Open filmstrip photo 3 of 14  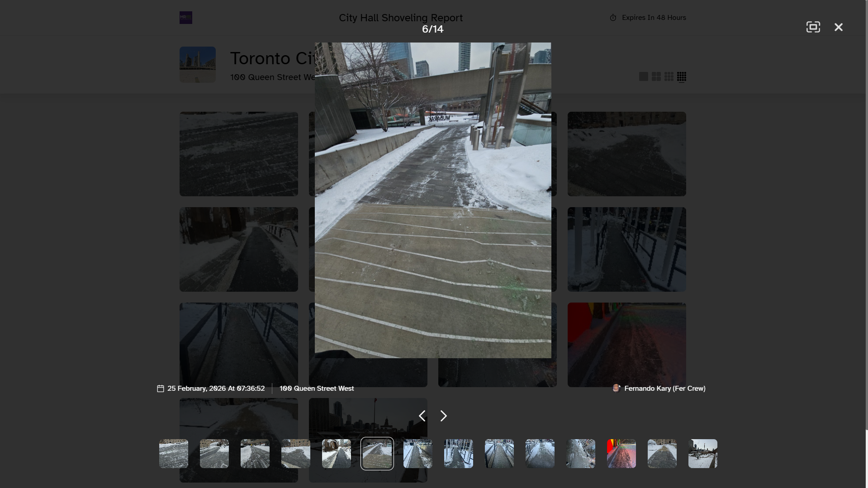click(255, 454)
